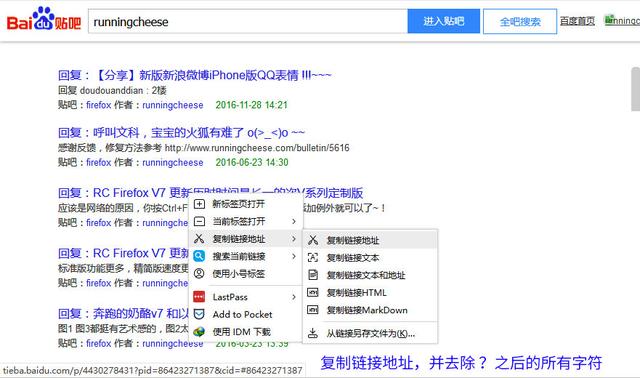The height and width of the screenshot is (378, 640).
Task: Click the scissors icon in the submenu
Action: (313, 240)
